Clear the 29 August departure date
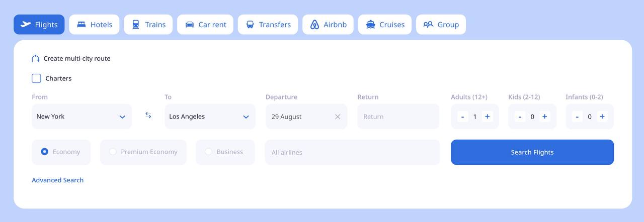This screenshot has width=644, height=222. tap(338, 117)
